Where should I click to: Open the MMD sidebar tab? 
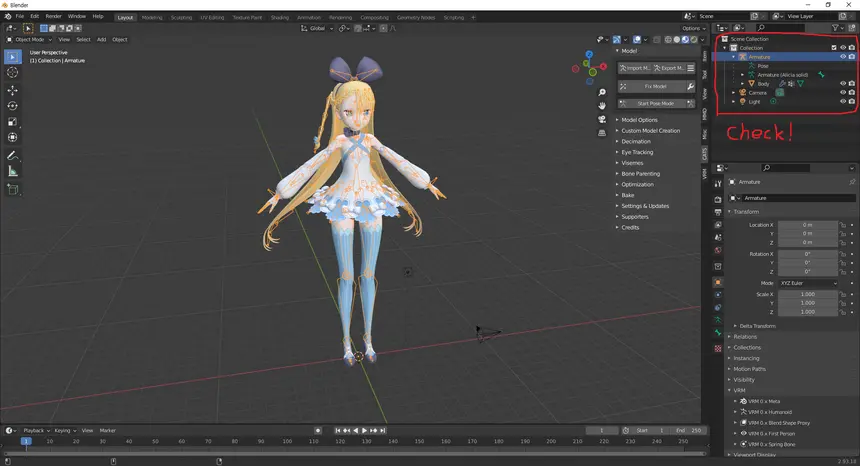point(705,115)
